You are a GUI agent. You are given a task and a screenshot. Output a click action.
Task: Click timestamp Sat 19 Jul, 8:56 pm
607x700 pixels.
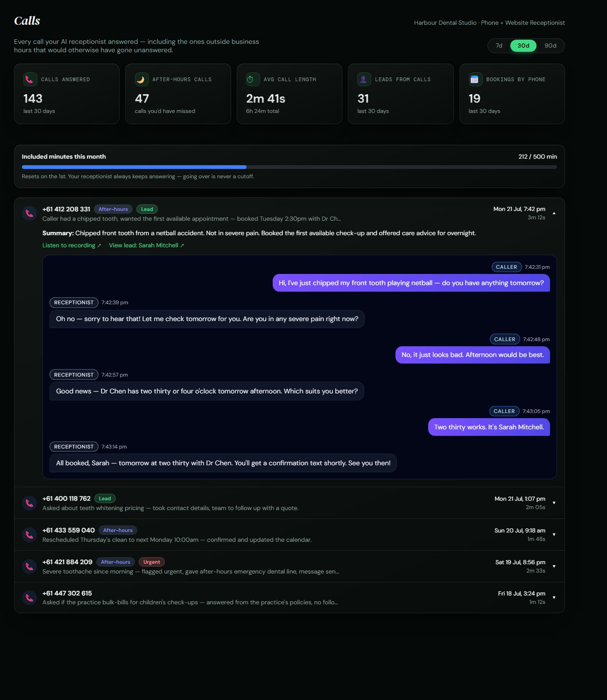520,562
